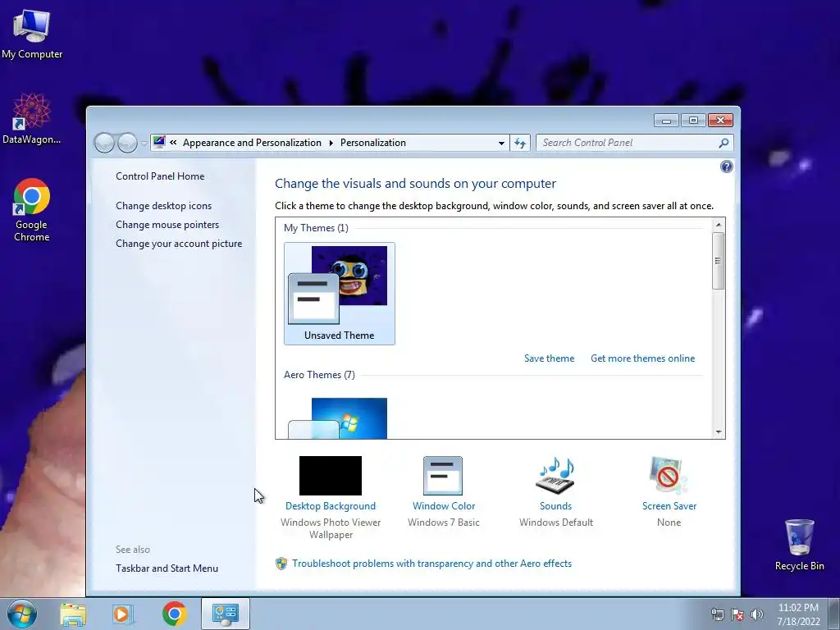Viewport: 840px width, 630px height.
Task: Click the search magnifier icon
Action: click(x=724, y=143)
